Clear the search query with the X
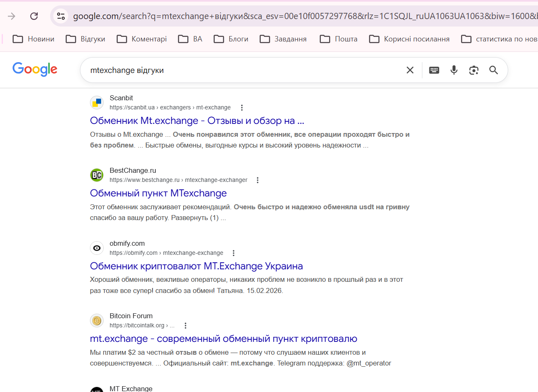The height and width of the screenshot is (392, 538). point(410,70)
